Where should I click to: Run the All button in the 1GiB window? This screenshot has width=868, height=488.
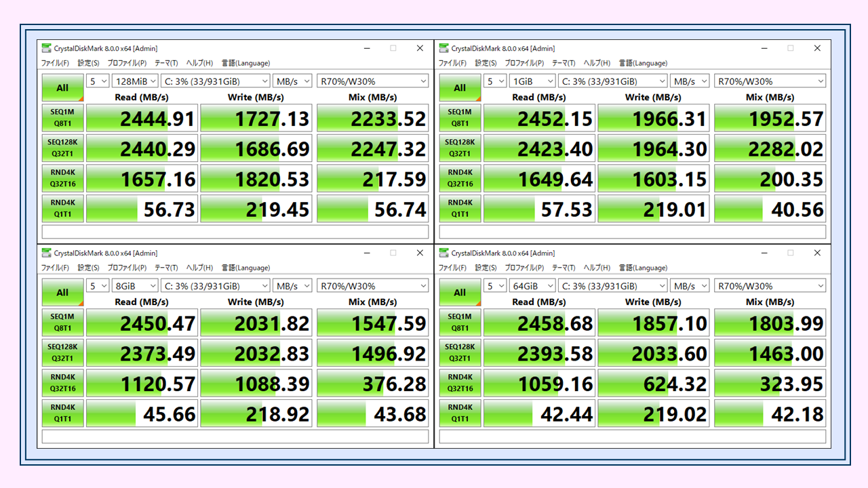click(x=460, y=87)
